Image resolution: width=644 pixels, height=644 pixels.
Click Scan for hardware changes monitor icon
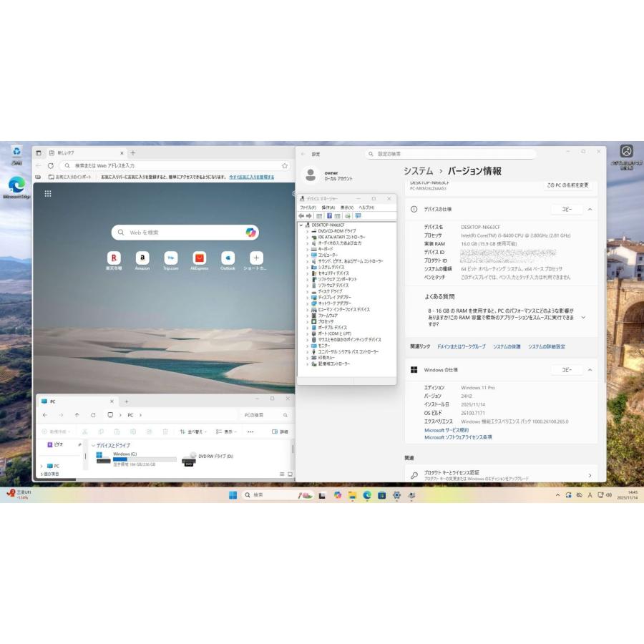358,215
